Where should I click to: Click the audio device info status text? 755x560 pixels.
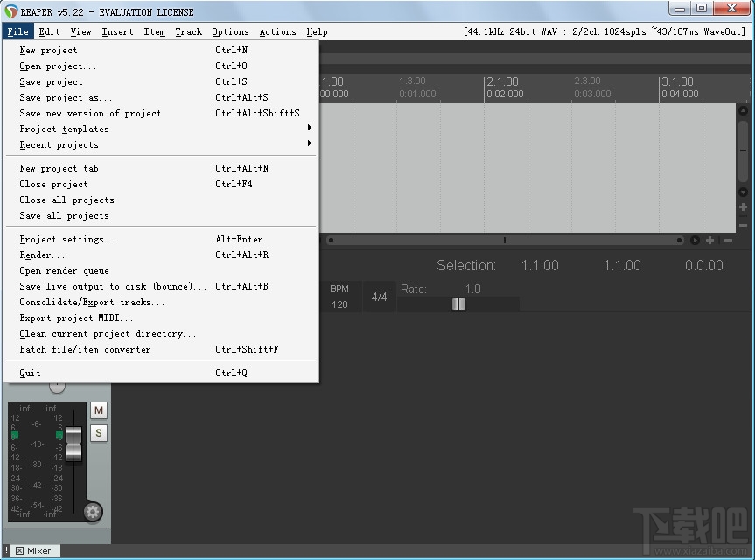coord(605,31)
